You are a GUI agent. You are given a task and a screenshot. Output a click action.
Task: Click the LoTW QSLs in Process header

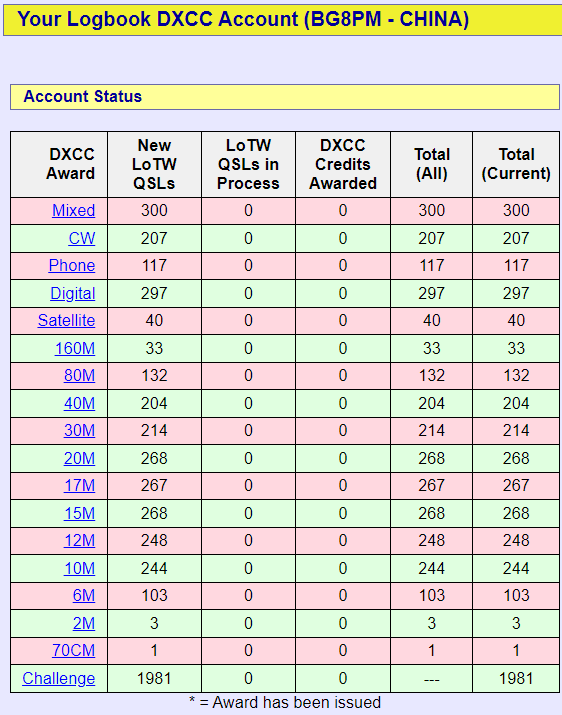click(248, 165)
